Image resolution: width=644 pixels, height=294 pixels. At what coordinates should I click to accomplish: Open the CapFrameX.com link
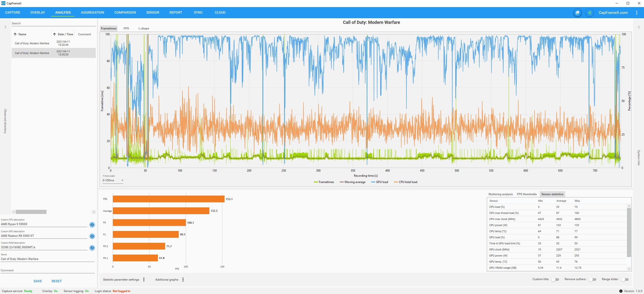613,13
